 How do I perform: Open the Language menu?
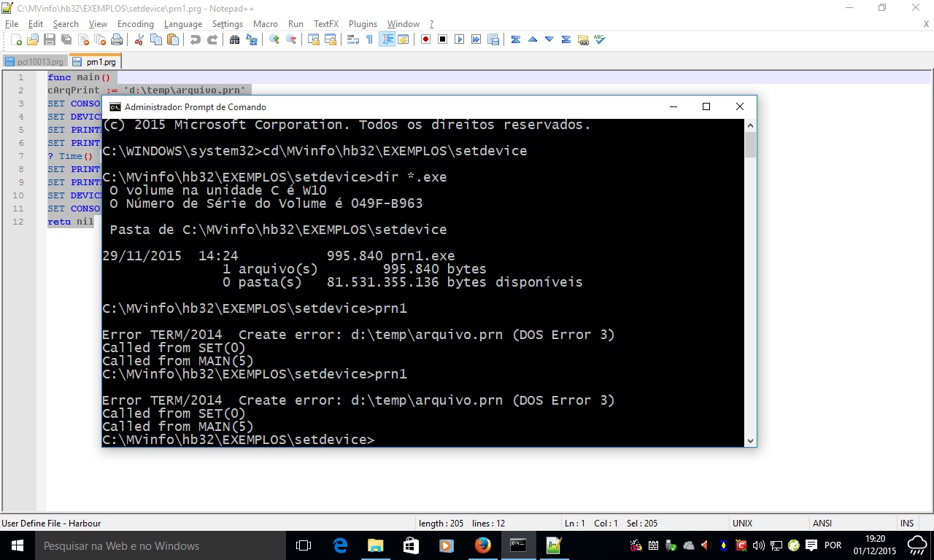click(182, 24)
